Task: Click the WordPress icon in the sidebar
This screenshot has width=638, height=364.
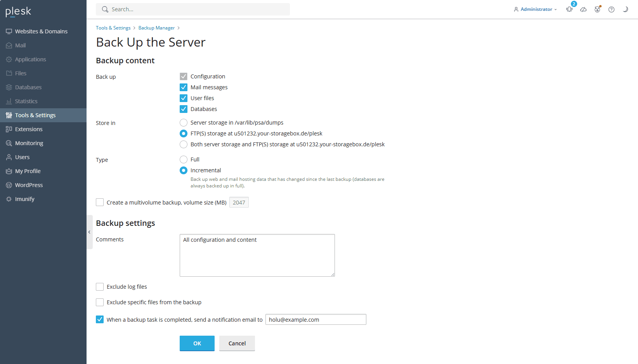Action: (9, 185)
